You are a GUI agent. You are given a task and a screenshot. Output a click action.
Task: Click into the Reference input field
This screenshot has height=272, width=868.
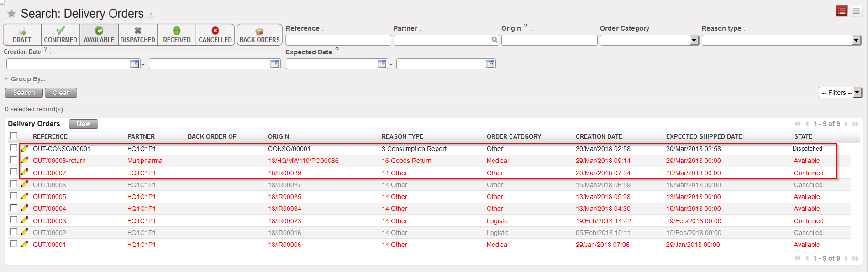[x=338, y=40]
